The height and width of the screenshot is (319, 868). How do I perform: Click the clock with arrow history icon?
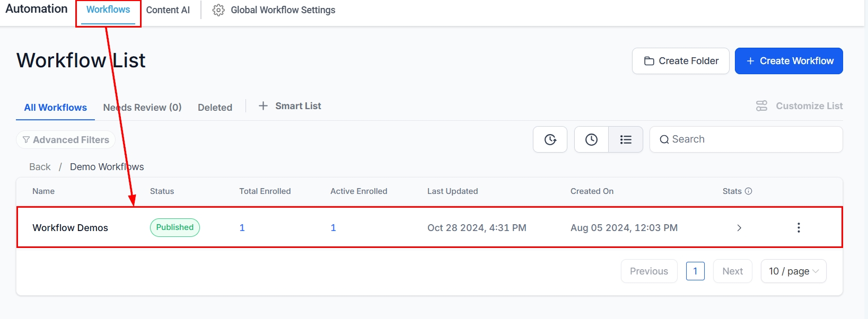550,139
